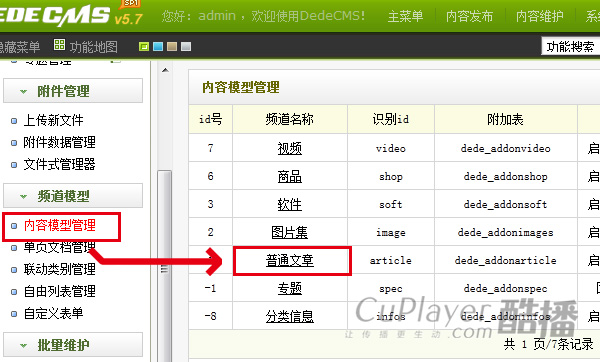Click the 识别id column header
The image size is (600, 362).
391,119
